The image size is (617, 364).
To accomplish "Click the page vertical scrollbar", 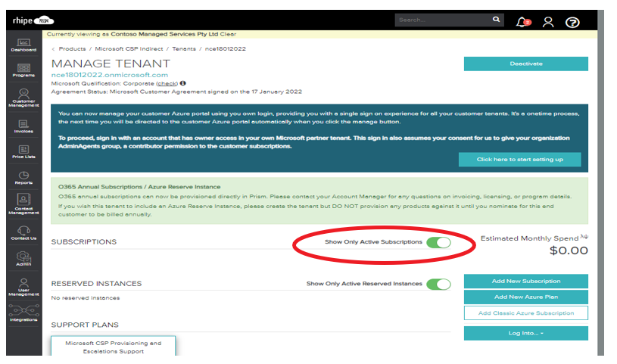I will point(600,182).
